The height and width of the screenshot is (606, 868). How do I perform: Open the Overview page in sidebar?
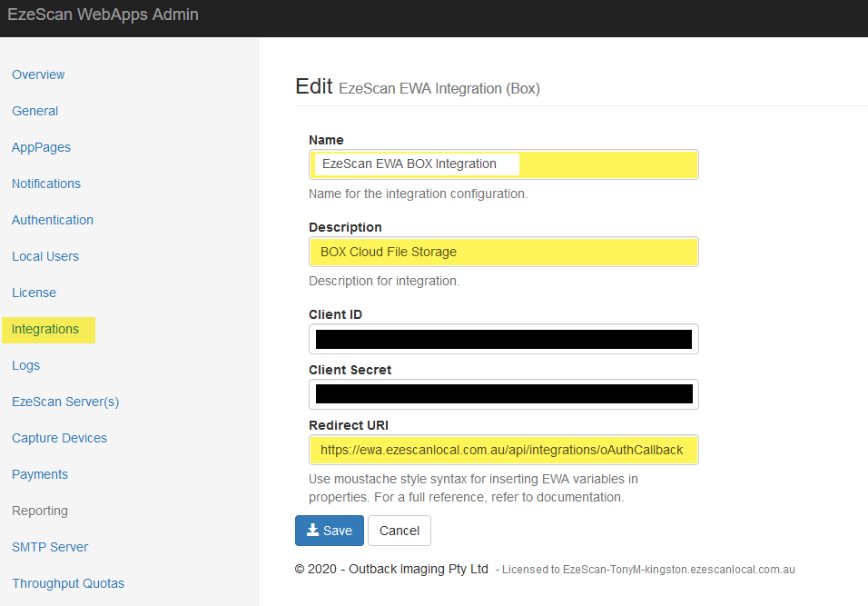pyautogui.click(x=38, y=75)
